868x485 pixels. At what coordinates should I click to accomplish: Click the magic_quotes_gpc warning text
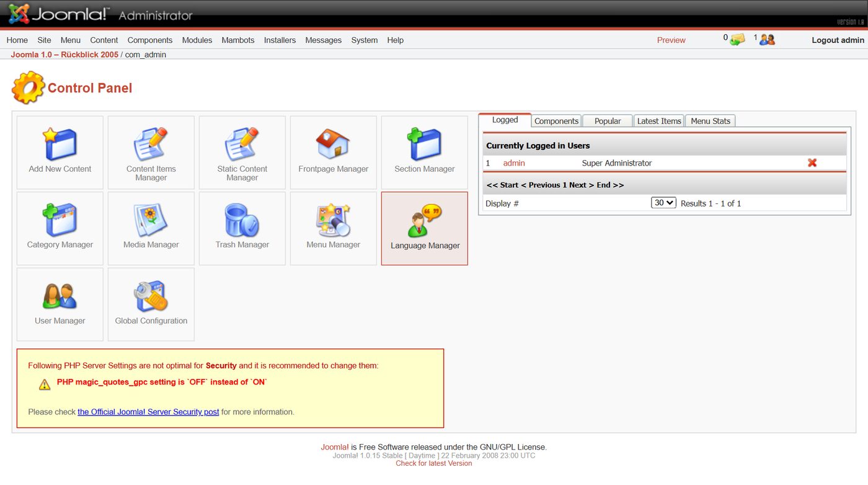click(162, 382)
